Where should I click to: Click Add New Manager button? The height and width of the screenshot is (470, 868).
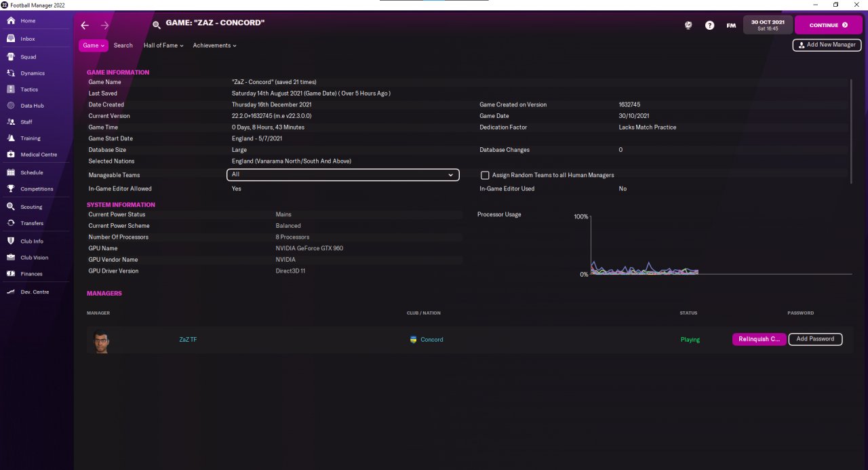[x=827, y=45]
